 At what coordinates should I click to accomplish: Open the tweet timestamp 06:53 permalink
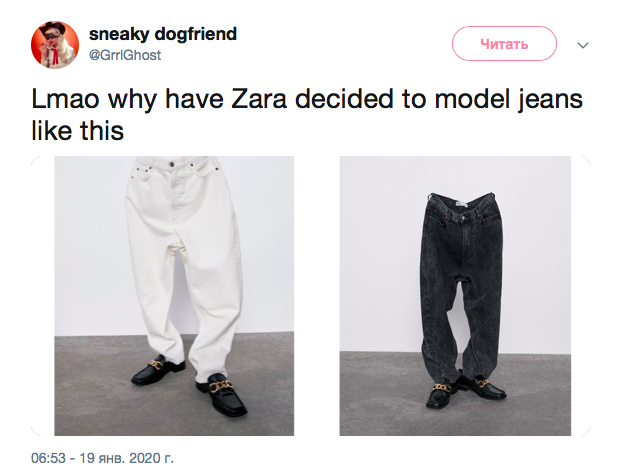coord(48,458)
